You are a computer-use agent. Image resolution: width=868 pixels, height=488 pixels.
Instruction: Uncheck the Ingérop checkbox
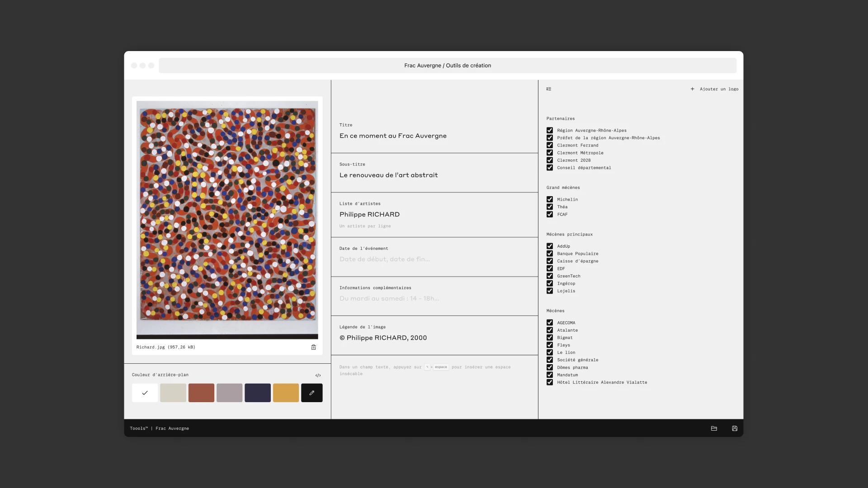pos(550,283)
